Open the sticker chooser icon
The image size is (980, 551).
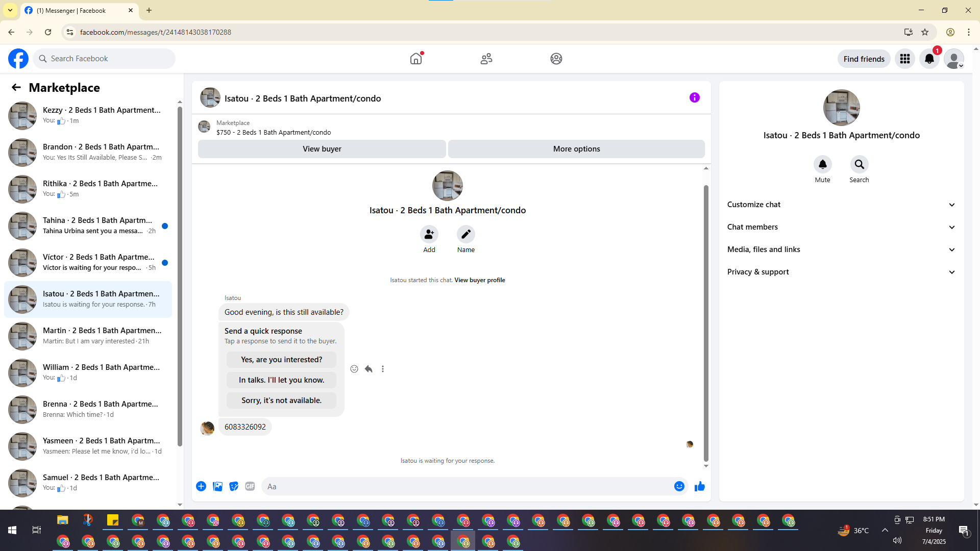(x=234, y=486)
